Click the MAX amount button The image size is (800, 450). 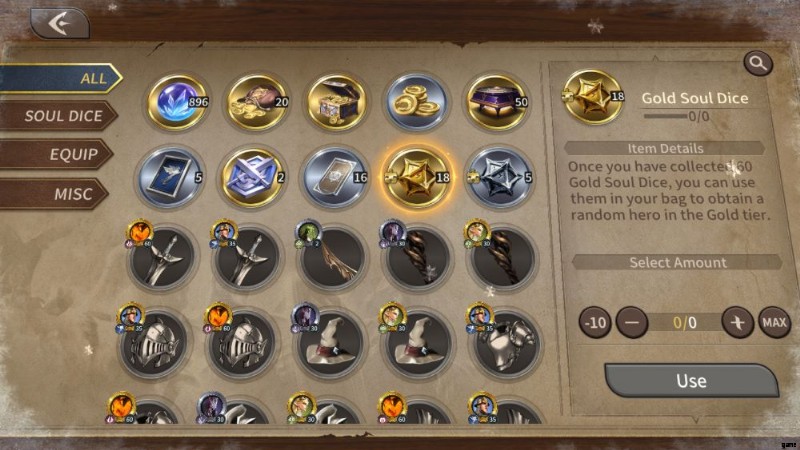pyautogui.click(x=774, y=322)
